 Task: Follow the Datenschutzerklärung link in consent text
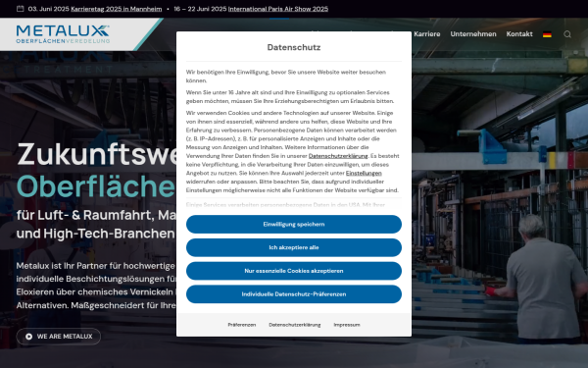338,156
